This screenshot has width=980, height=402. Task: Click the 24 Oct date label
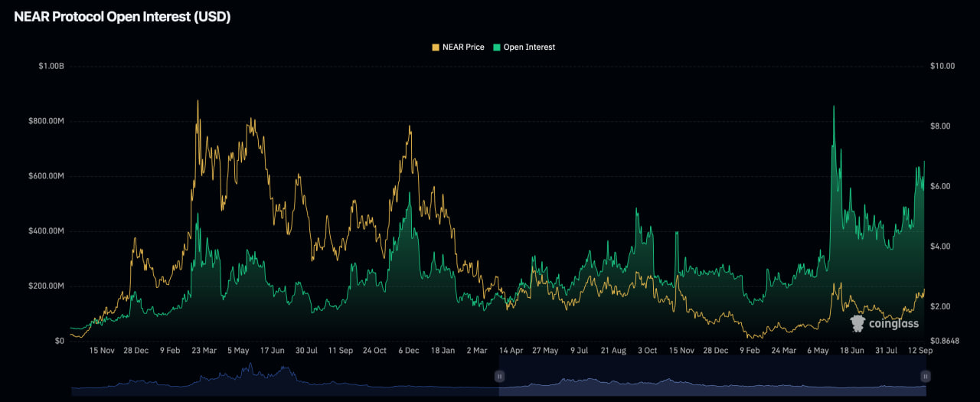[x=374, y=351]
